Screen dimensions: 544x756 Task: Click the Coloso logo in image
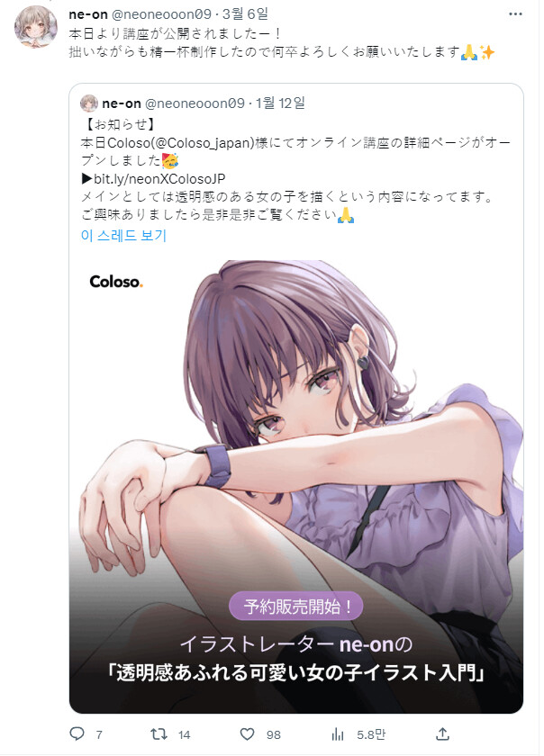pyautogui.click(x=116, y=282)
